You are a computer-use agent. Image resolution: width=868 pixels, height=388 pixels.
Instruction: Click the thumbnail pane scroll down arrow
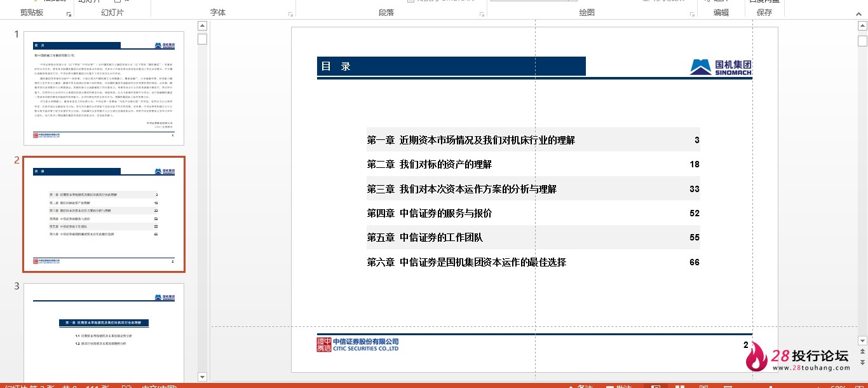coord(203,377)
